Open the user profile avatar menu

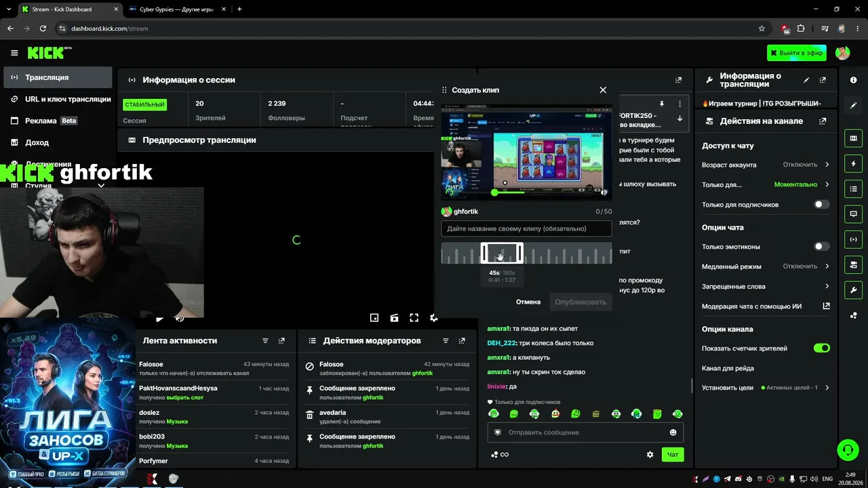(x=842, y=53)
